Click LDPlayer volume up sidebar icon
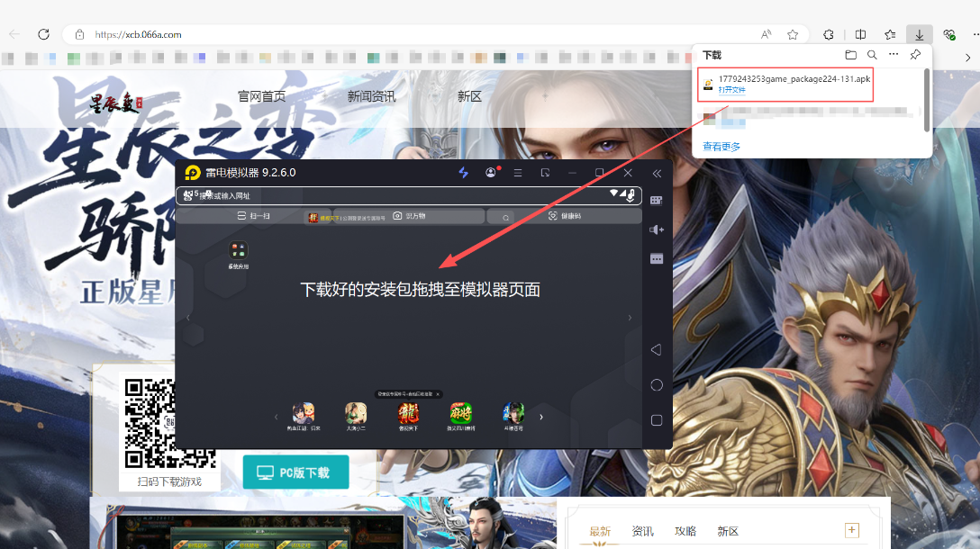This screenshot has height=549, width=980. [657, 229]
